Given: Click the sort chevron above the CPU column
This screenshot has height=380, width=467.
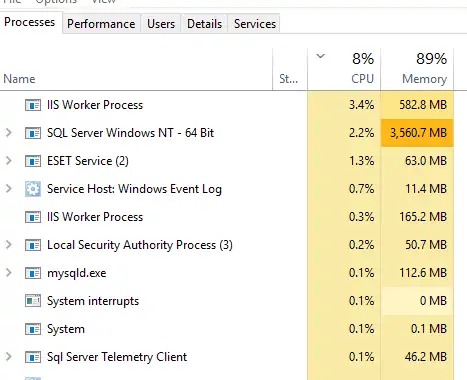Looking at the screenshot, I should [x=320, y=56].
